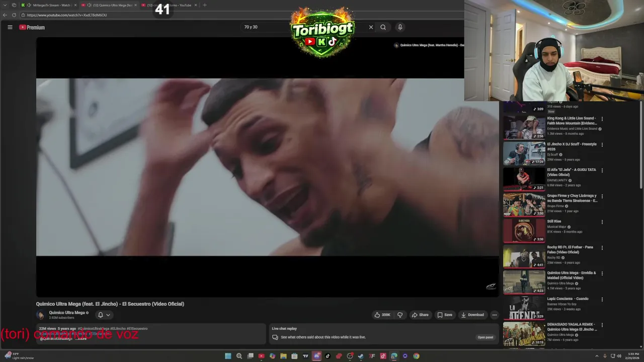The height and width of the screenshot is (362, 644).
Task: Switch to the Quimico Ultra Mega tab
Action: tap(109, 5)
